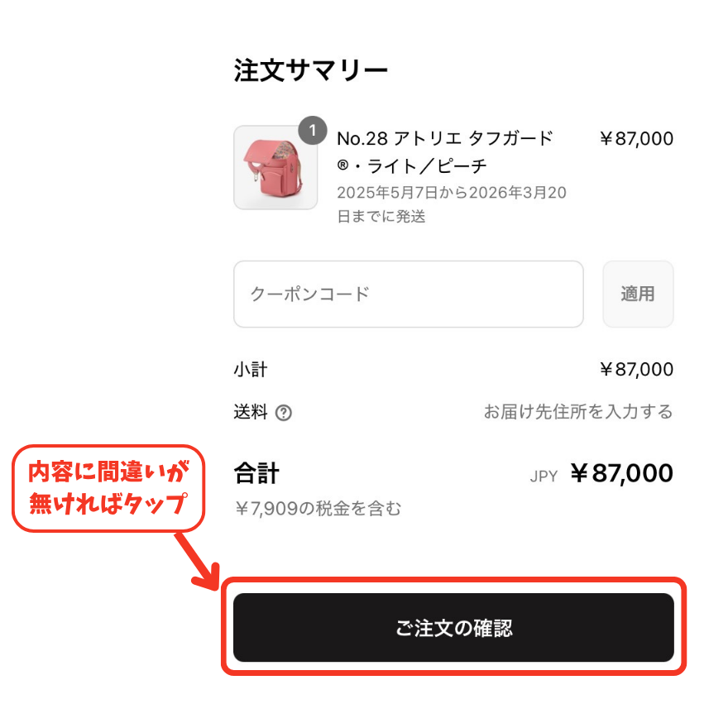The height and width of the screenshot is (728, 728).
Task: Click the ¥7,909の税金を含む tax note
Action: (318, 509)
